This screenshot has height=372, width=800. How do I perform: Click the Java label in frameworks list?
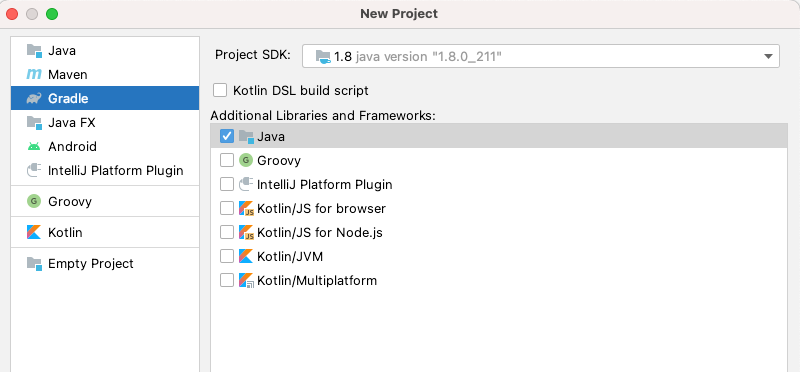click(271, 137)
